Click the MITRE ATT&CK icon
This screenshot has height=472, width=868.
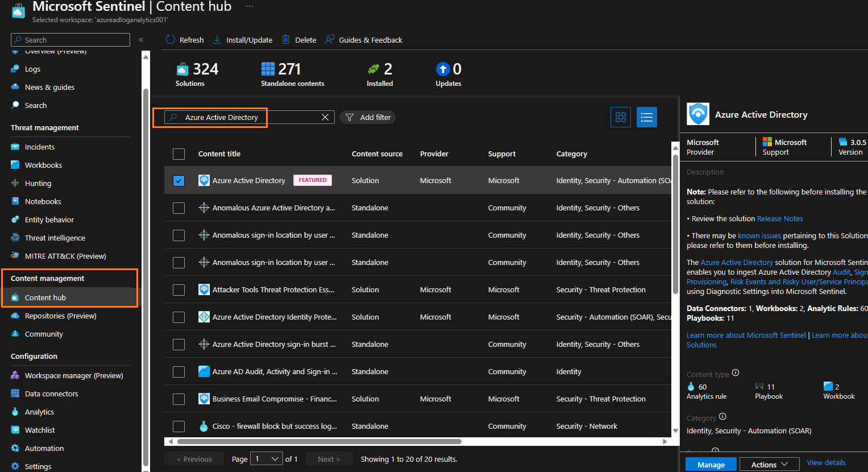15,256
